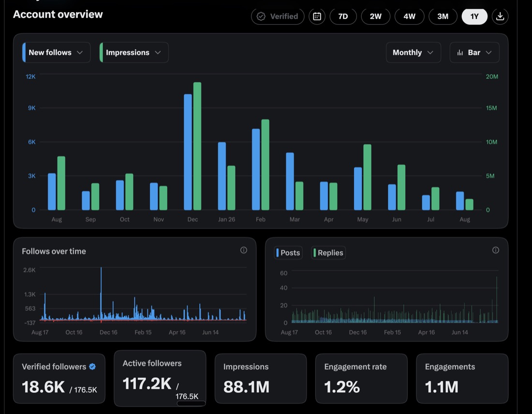This screenshot has width=532, height=414.
Task: Click the 1.2% engagement rate value
Action: [341, 387]
